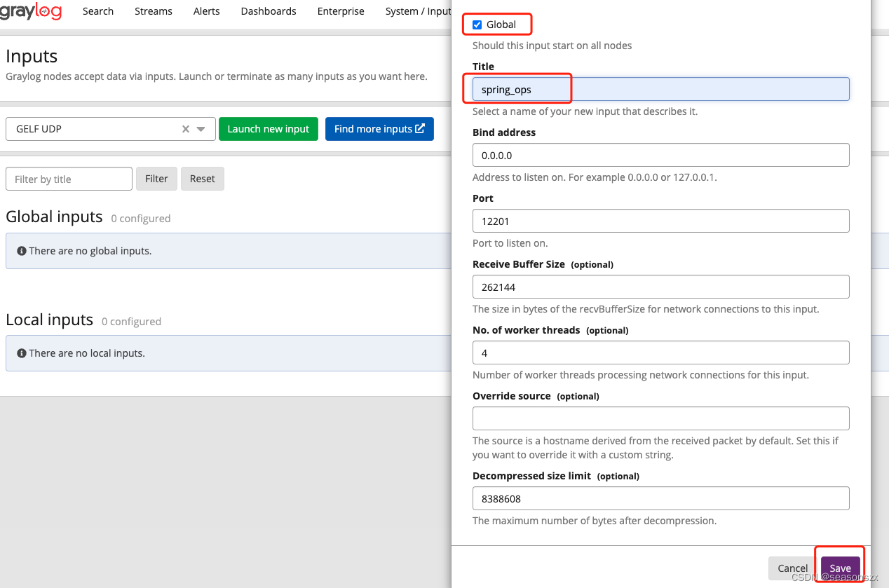The width and height of the screenshot is (889, 588).
Task: Click the Launch new input button
Action: (x=268, y=129)
